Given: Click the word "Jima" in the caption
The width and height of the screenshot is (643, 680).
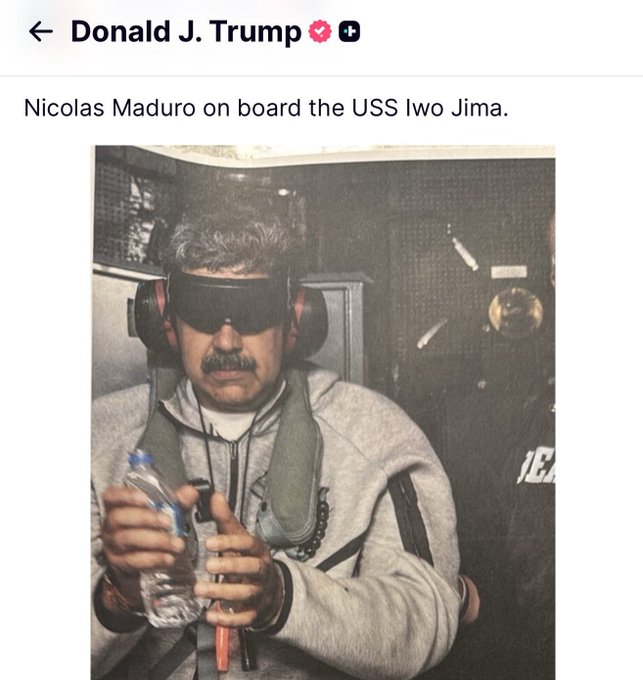Looking at the screenshot, I should click(x=479, y=108).
